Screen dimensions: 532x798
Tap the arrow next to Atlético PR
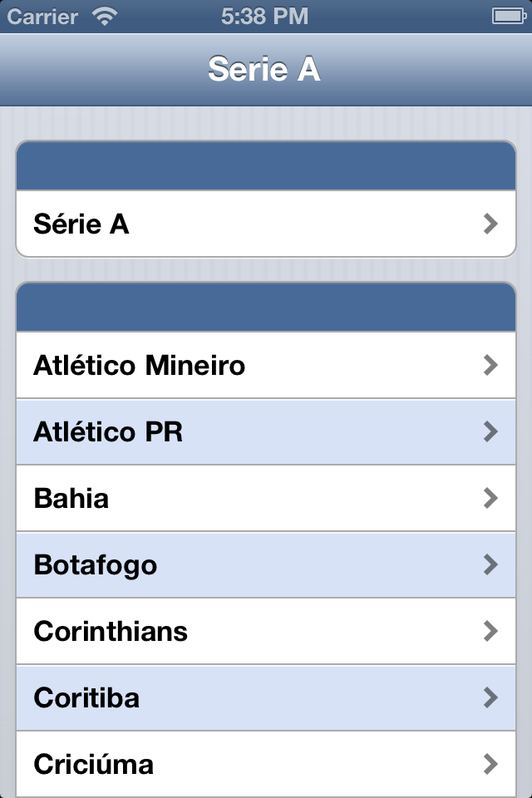point(490,431)
